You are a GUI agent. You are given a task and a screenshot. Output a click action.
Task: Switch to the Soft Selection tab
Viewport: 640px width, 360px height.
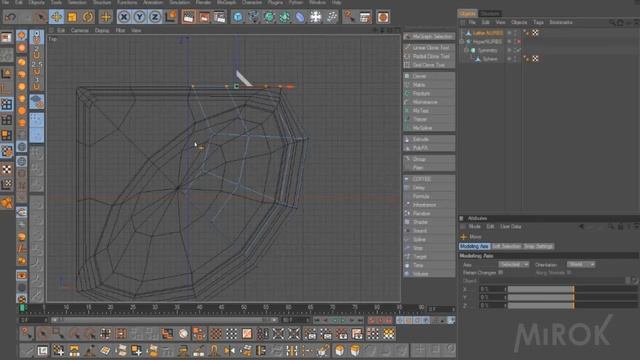click(x=507, y=247)
